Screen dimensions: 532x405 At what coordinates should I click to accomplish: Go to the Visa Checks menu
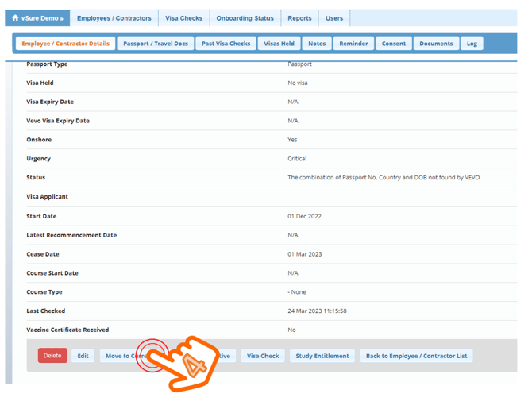click(x=183, y=18)
